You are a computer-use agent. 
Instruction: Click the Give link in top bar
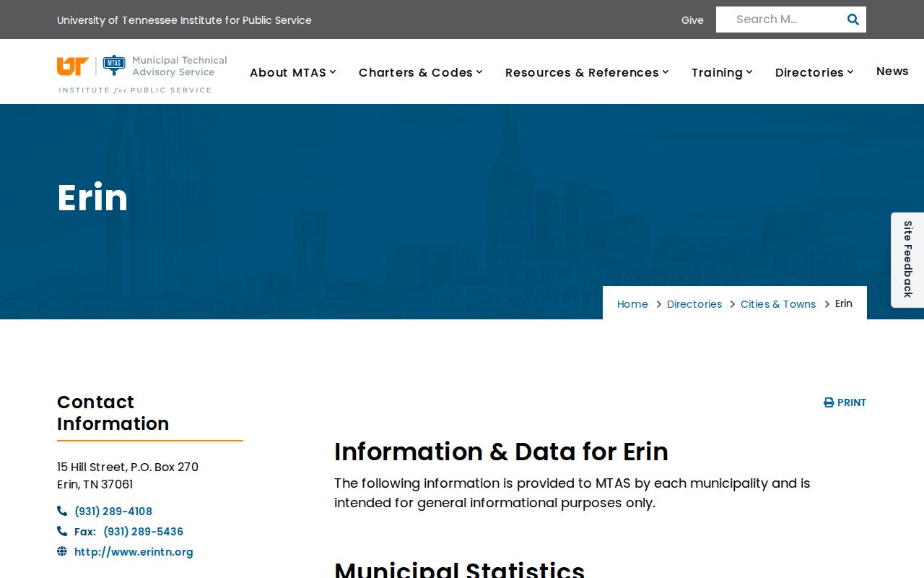(x=692, y=20)
